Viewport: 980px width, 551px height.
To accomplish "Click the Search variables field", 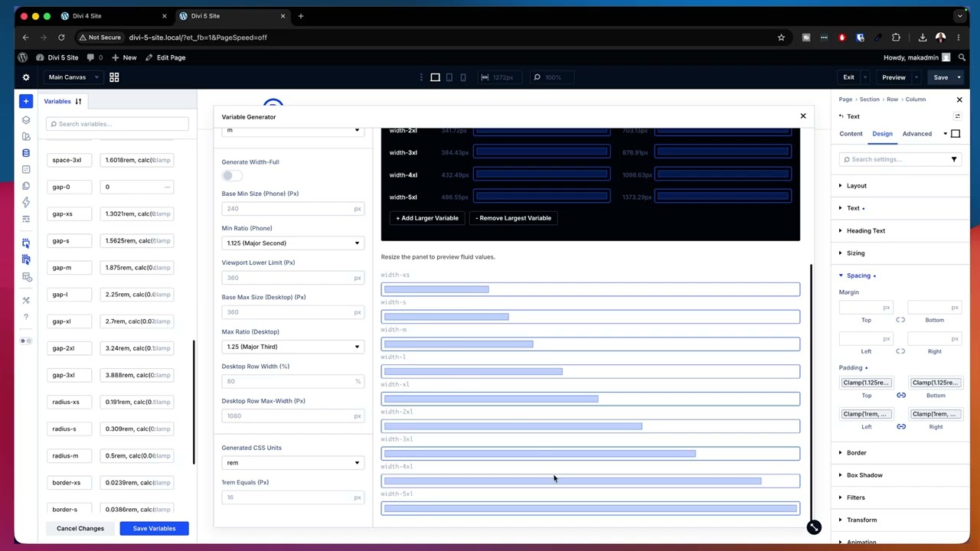I will (x=117, y=124).
